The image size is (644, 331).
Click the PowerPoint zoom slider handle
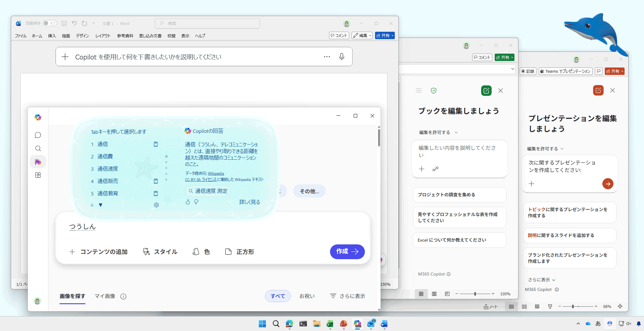573,307
